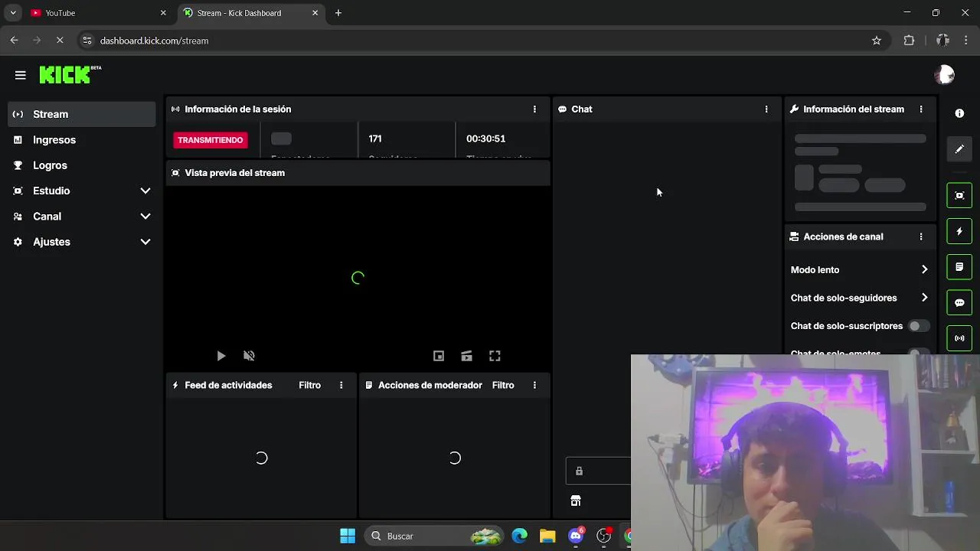This screenshot has height=551, width=980.
Task: Click the Vista previa del stream title
Action: click(x=235, y=173)
